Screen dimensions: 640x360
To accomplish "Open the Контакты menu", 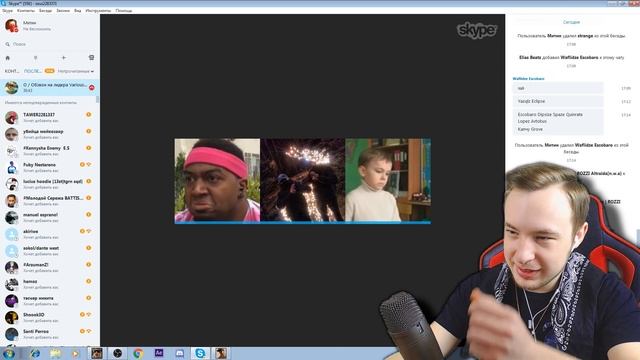I will coord(26,11).
